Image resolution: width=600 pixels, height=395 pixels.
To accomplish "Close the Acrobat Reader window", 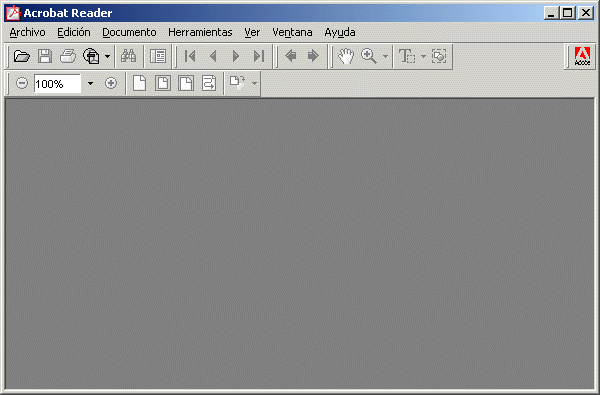I will (586, 13).
